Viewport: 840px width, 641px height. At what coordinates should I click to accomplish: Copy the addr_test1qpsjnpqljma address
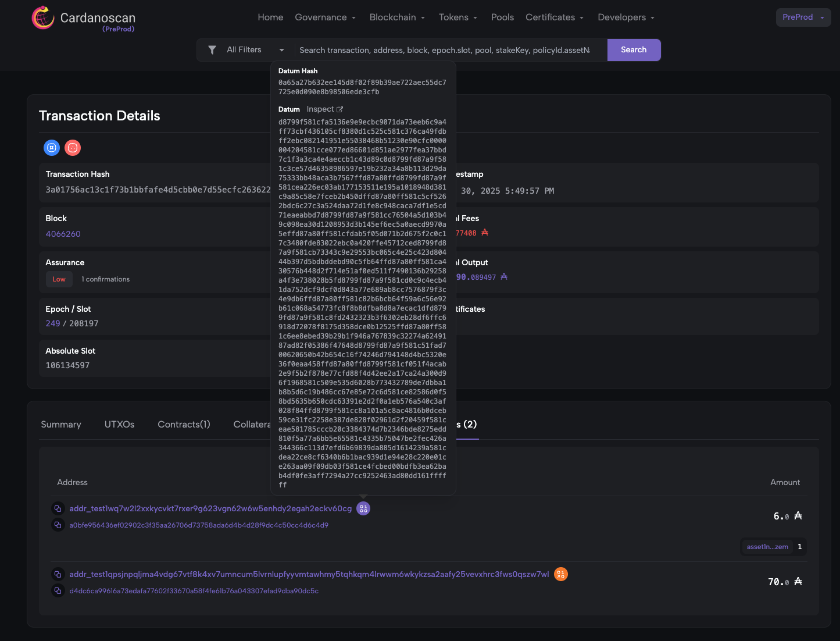pyautogui.click(x=58, y=574)
